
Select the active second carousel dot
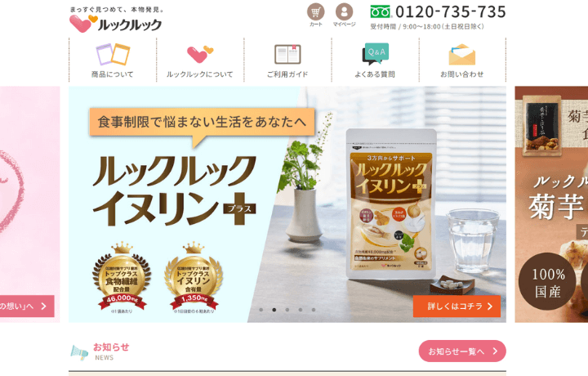[x=274, y=310]
